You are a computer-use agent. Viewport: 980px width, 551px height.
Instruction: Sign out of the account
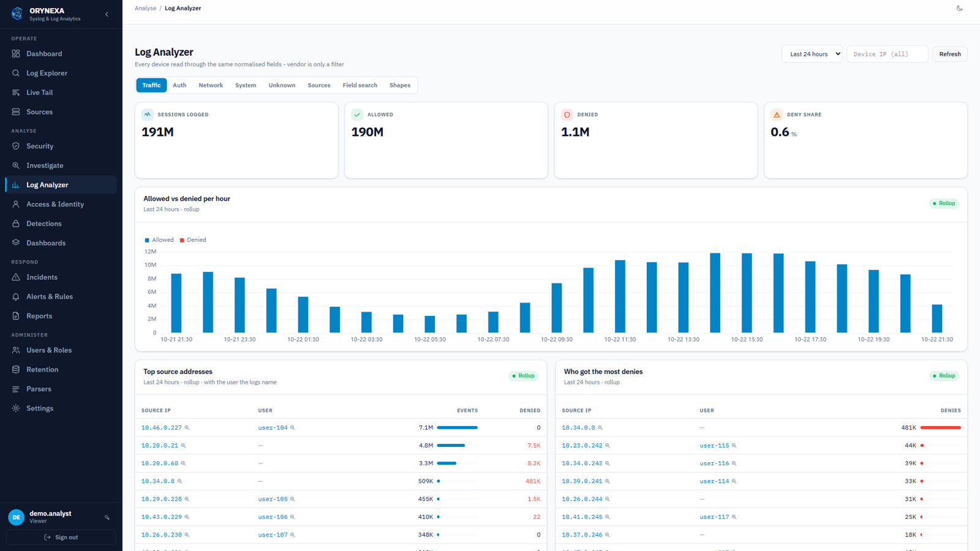click(61, 537)
